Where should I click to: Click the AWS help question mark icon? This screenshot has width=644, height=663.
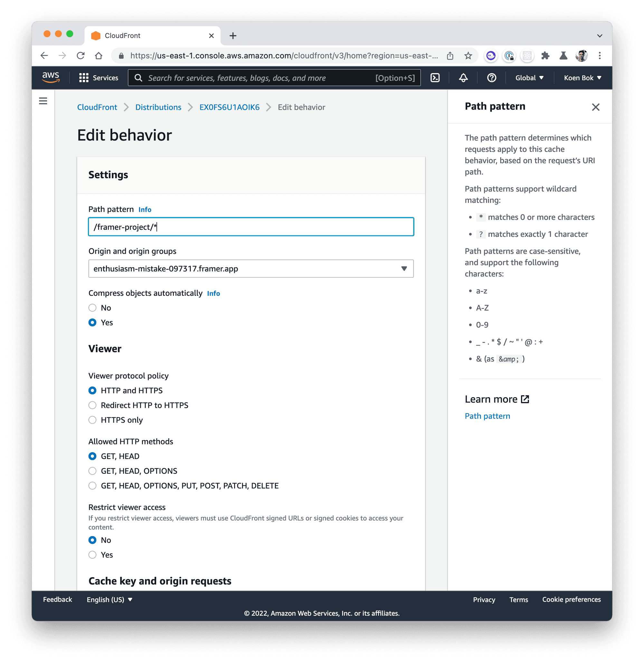pos(491,78)
